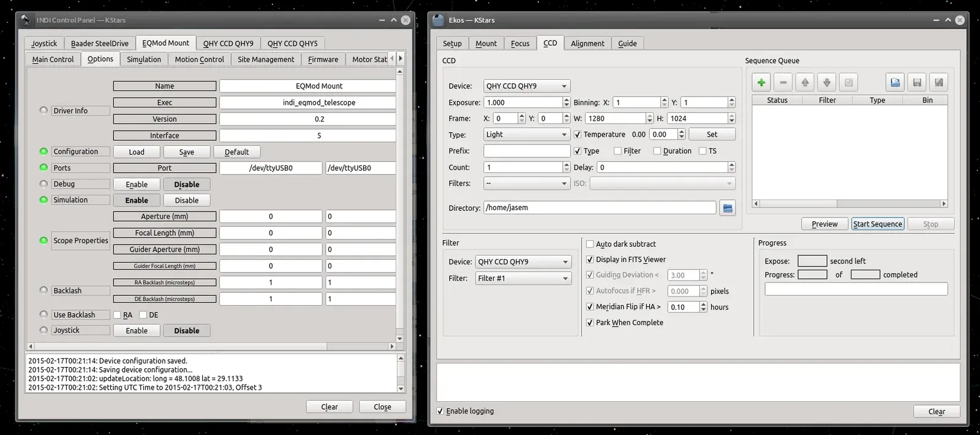Switch to the Baader SteelDrive tab
980x435 pixels.
pyautogui.click(x=100, y=43)
